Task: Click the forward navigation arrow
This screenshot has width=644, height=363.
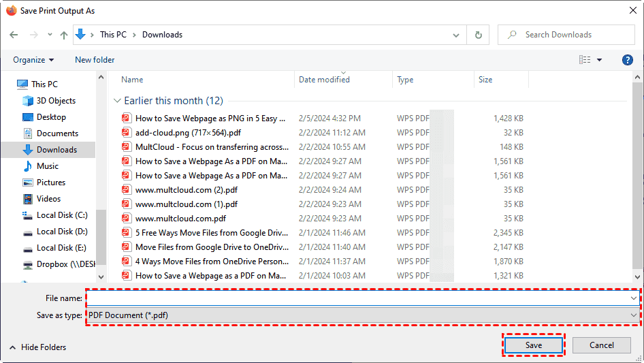Action: (x=33, y=35)
